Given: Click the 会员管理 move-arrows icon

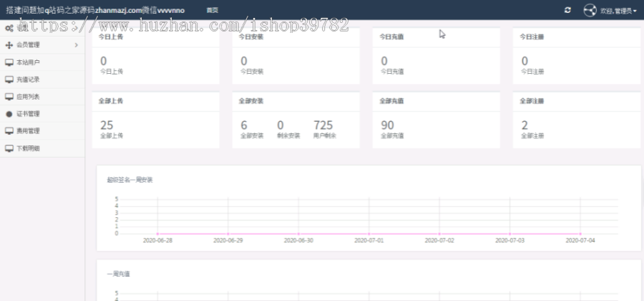Looking at the screenshot, I should click(9, 45).
